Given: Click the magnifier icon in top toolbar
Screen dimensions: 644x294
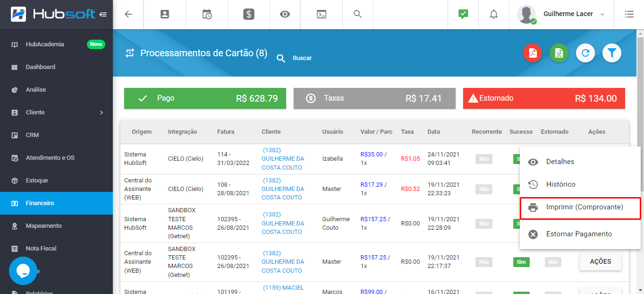Looking at the screenshot, I should point(358,14).
